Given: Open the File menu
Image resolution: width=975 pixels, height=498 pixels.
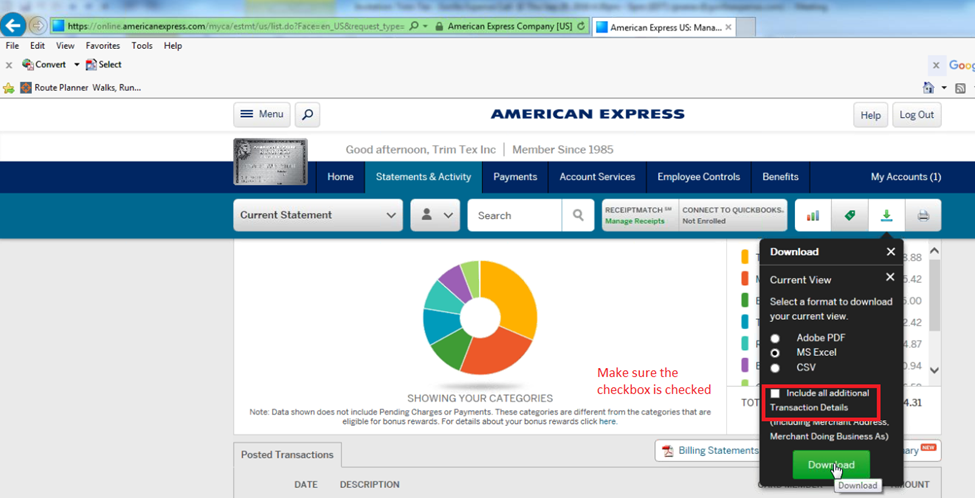Looking at the screenshot, I should (12, 46).
